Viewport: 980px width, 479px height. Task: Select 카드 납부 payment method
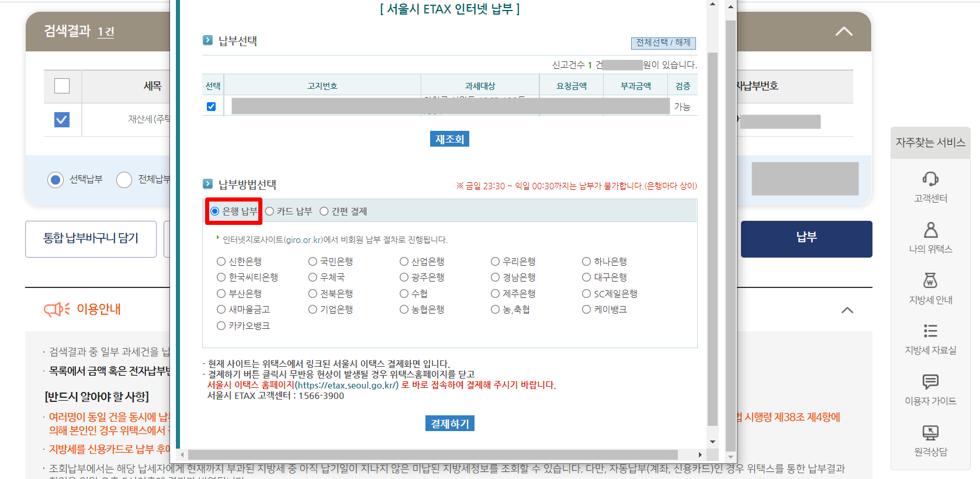[269, 211]
